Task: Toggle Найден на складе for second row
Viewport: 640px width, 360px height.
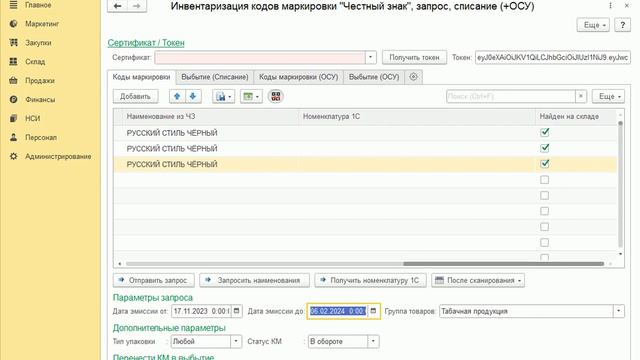Action: (x=544, y=148)
